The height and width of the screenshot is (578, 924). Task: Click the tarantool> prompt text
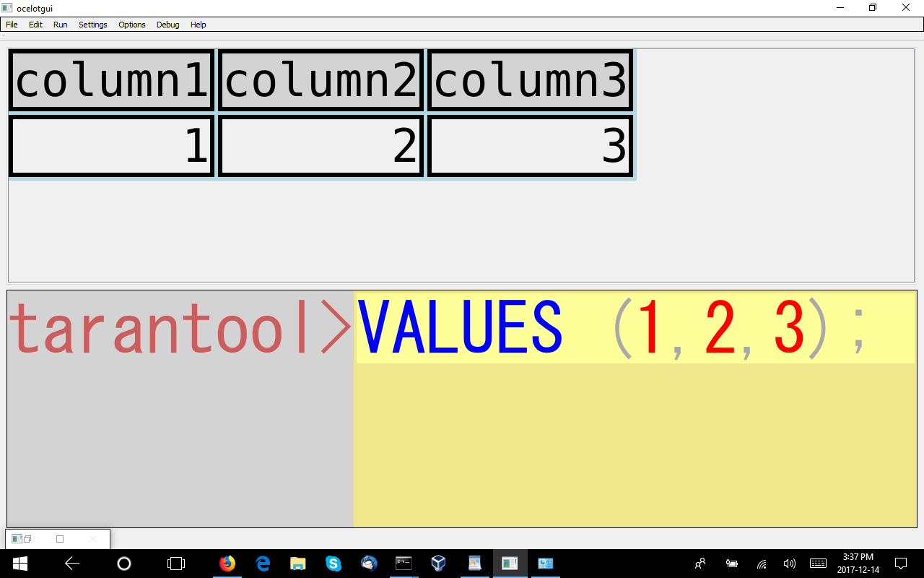click(180, 329)
